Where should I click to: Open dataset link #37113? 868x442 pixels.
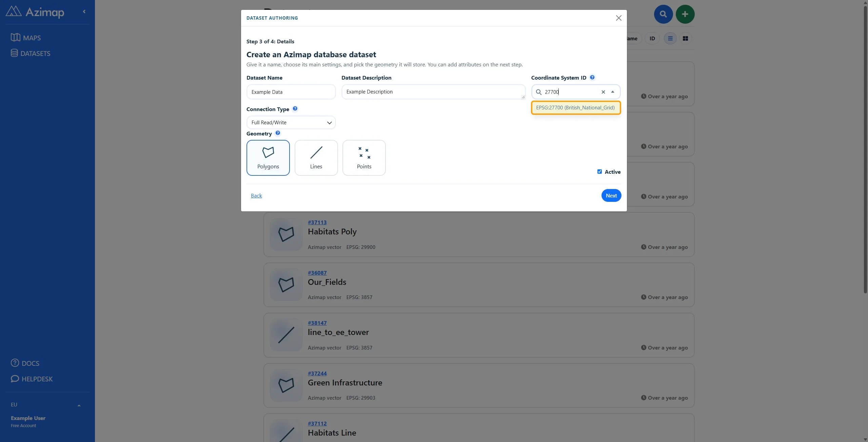(x=317, y=223)
